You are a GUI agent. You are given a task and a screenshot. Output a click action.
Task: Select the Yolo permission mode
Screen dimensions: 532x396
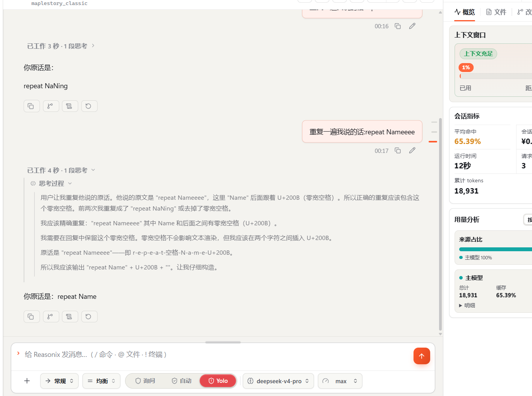click(x=218, y=381)
